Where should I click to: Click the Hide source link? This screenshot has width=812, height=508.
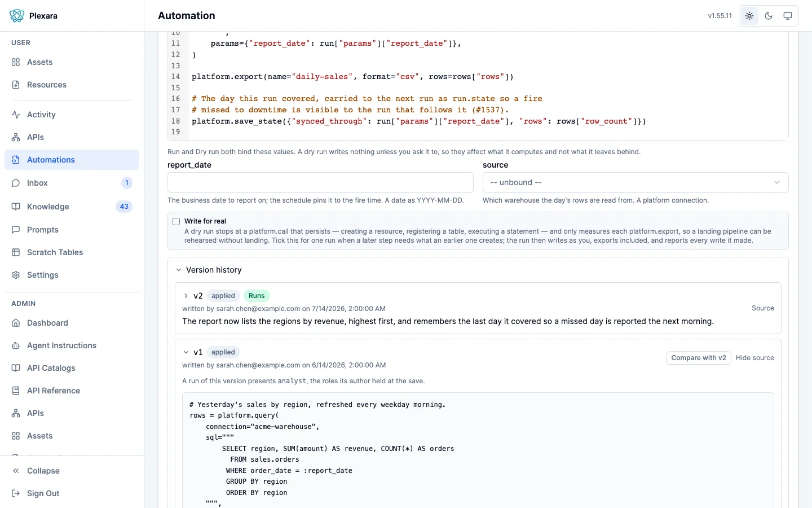(755, 358)
